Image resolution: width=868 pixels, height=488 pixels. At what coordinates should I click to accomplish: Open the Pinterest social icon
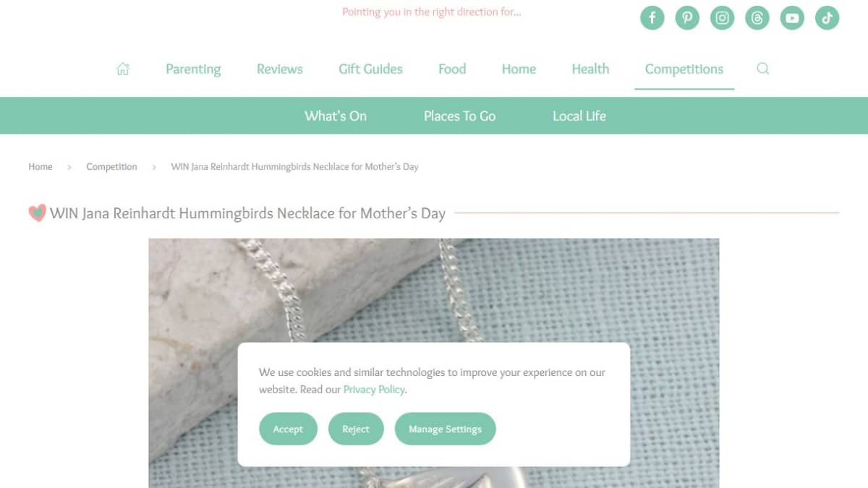[x=687, y=18]
